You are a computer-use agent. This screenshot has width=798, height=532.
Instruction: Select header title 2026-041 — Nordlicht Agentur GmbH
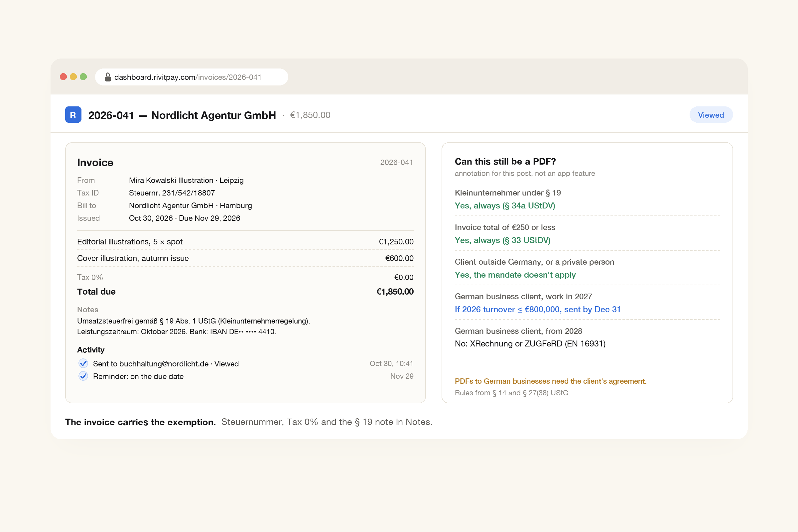182,115
